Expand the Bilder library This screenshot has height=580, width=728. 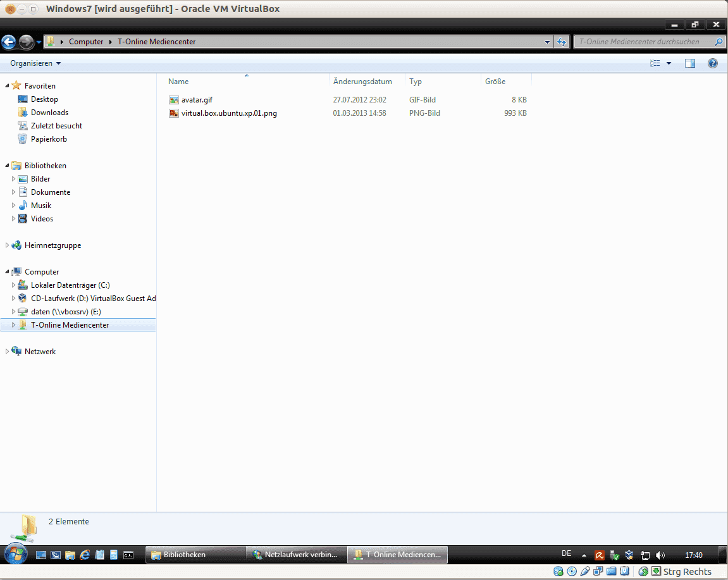pos(13,179)
